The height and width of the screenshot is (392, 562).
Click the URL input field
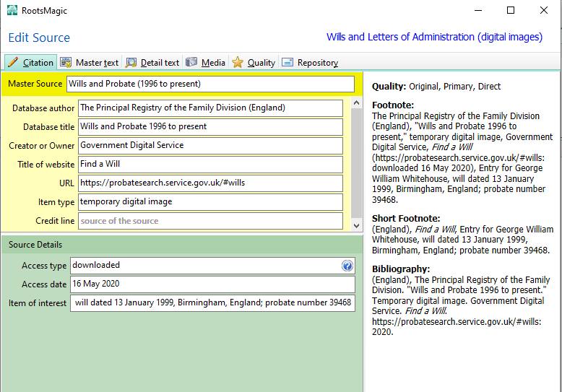(210, 183)
